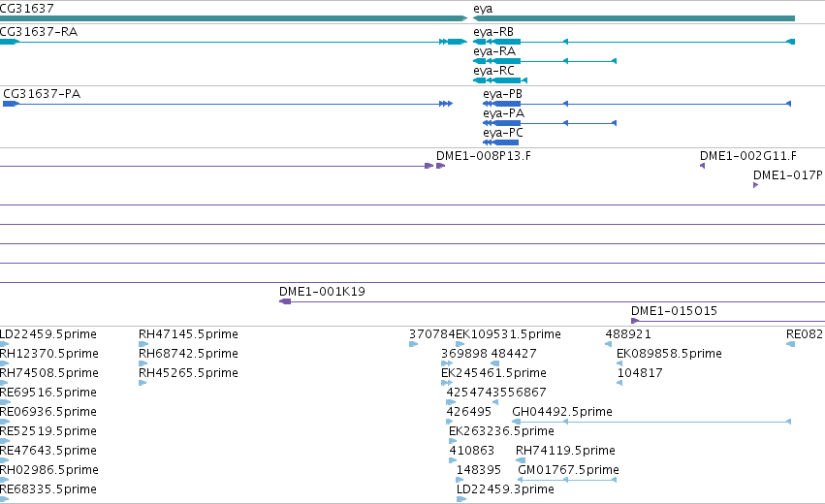
Task: Click the eya-PB protein label
Action: [x=502, y=94]
